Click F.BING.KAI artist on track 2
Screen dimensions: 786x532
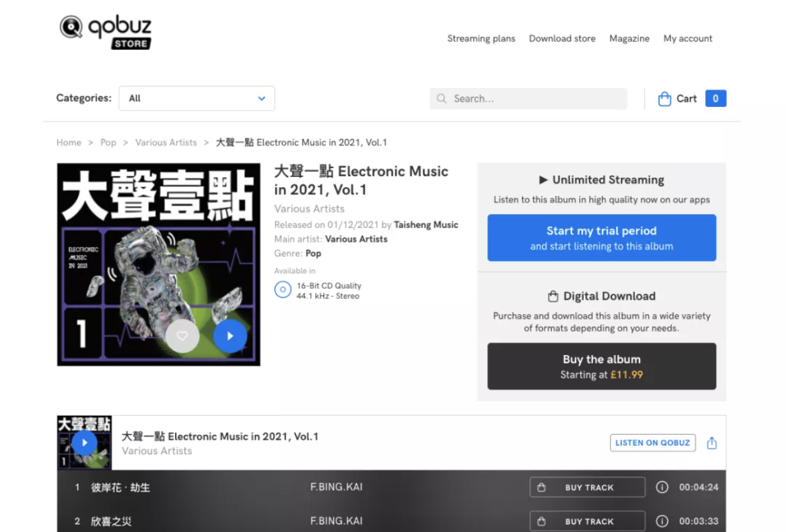[336, 522]
